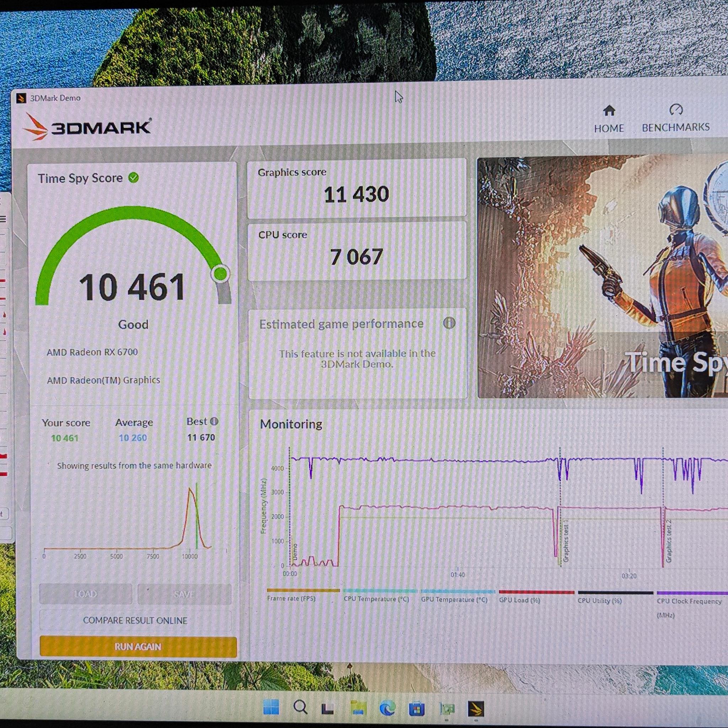The width and height of the screenshot is (728, 728).
Task: Open Microsoft Store from the taskbar
Action: [417, 709]
